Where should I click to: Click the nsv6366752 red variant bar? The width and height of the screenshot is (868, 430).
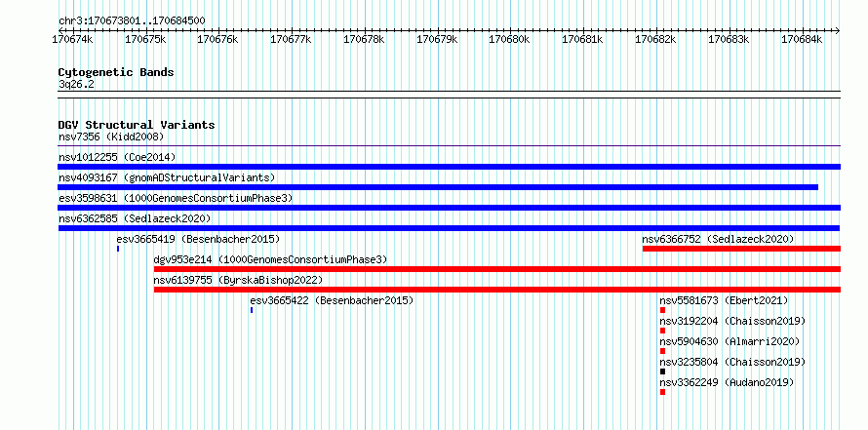(x=741, y=249)
